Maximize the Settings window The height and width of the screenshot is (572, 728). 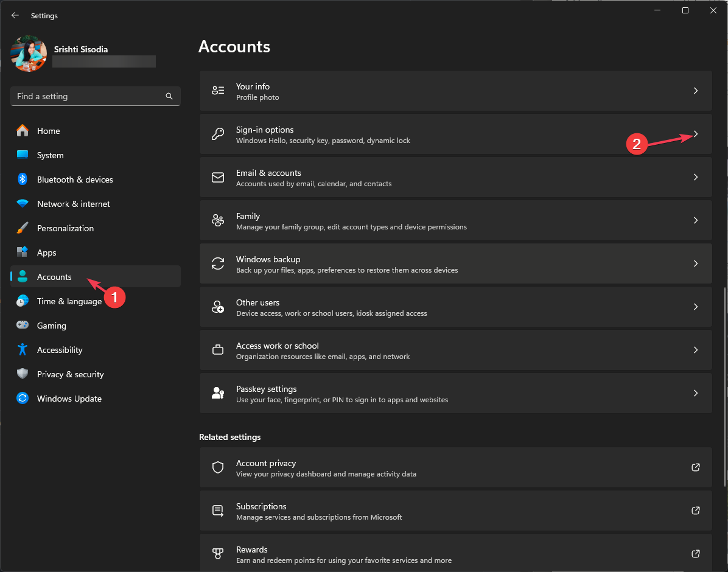pyautogui.click(x=685, y=10)
